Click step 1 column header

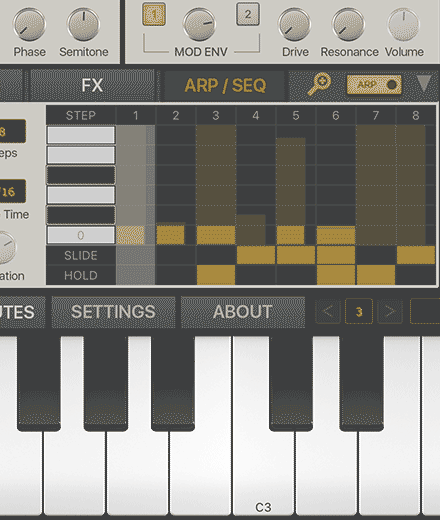click(x=136, y=115)
